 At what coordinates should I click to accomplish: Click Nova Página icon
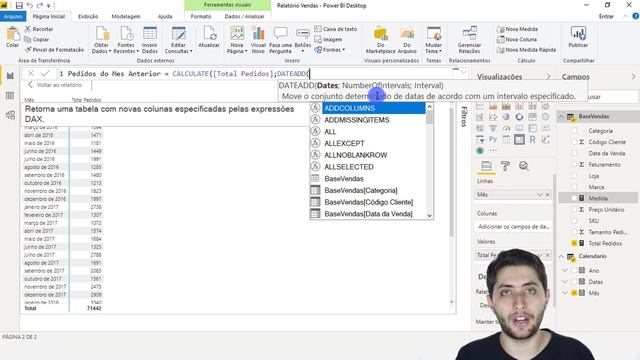[x=237, y=34]
